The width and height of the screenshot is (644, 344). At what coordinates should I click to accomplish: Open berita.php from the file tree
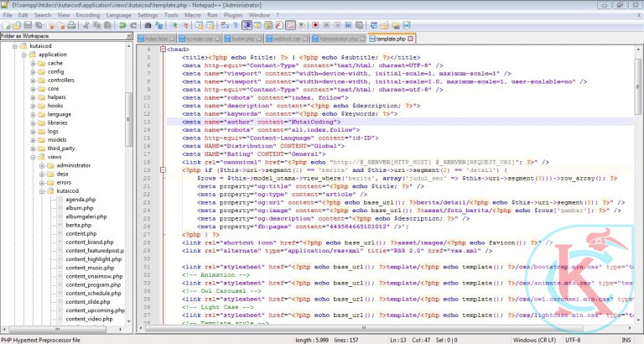[x=78, y=225]
